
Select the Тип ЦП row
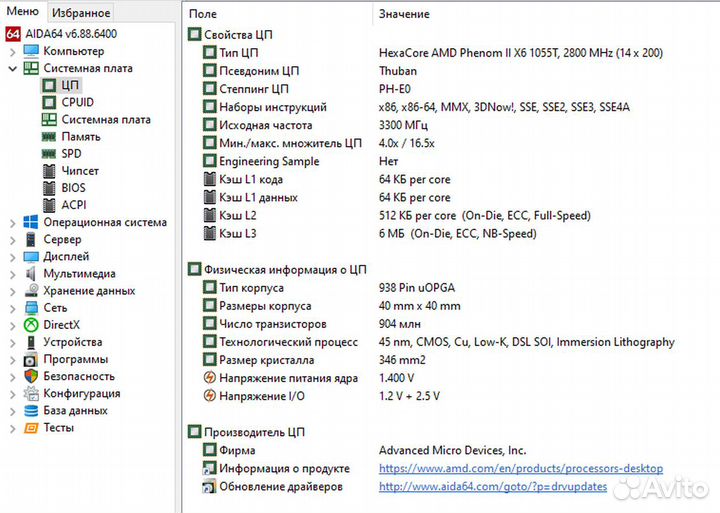(x=433, y=53)
